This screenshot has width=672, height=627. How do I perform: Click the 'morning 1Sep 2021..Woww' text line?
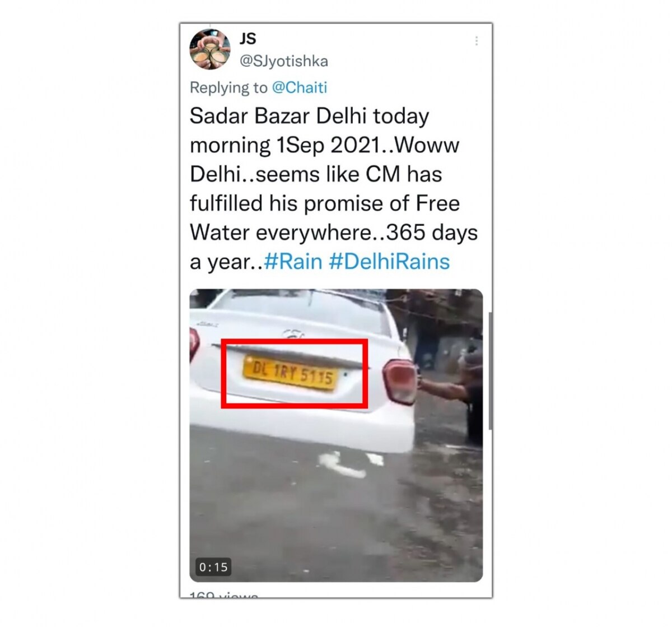click(x=324, y=145)
